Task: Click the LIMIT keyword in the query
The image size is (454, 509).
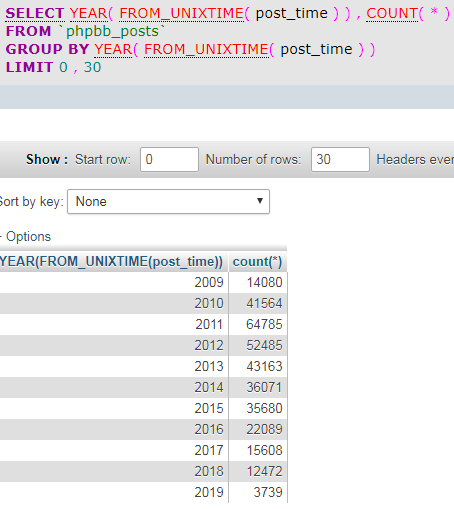Action: [29, 67]
